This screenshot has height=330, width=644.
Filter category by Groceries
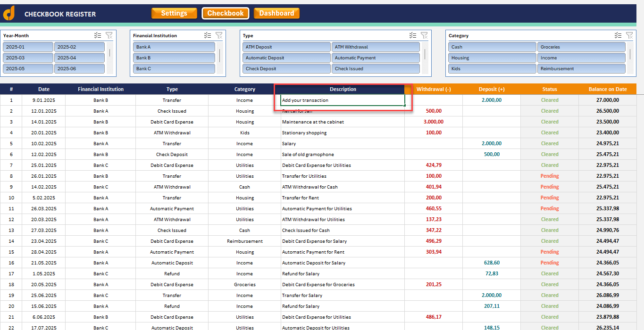581,47
